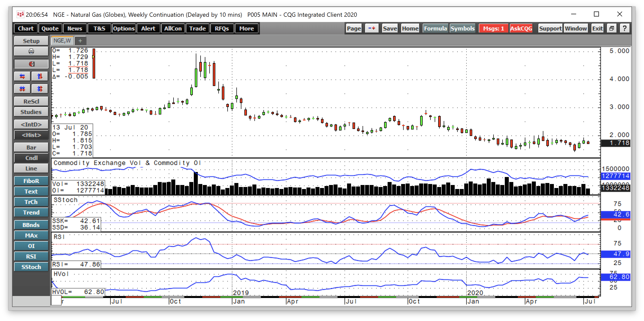This screenshot has width=644, height=321.
Task: Open the Studies button
Action: 31,112
